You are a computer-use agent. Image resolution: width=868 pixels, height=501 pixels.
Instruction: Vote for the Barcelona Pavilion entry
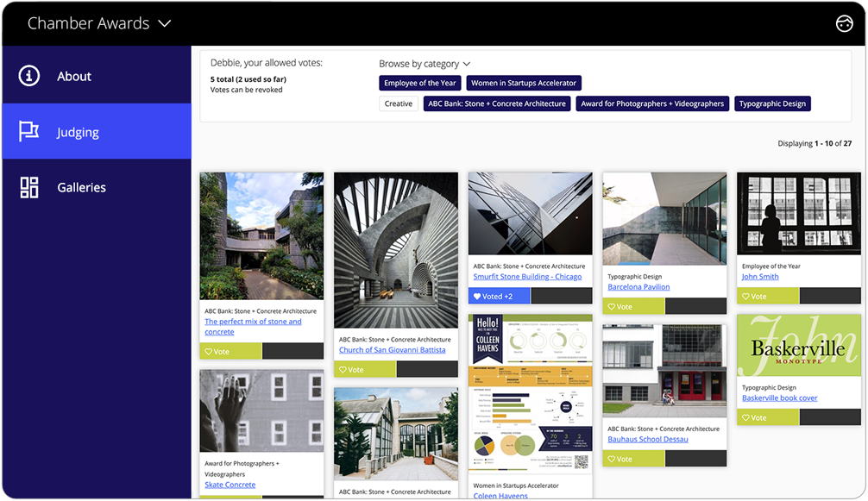(632, 306)
